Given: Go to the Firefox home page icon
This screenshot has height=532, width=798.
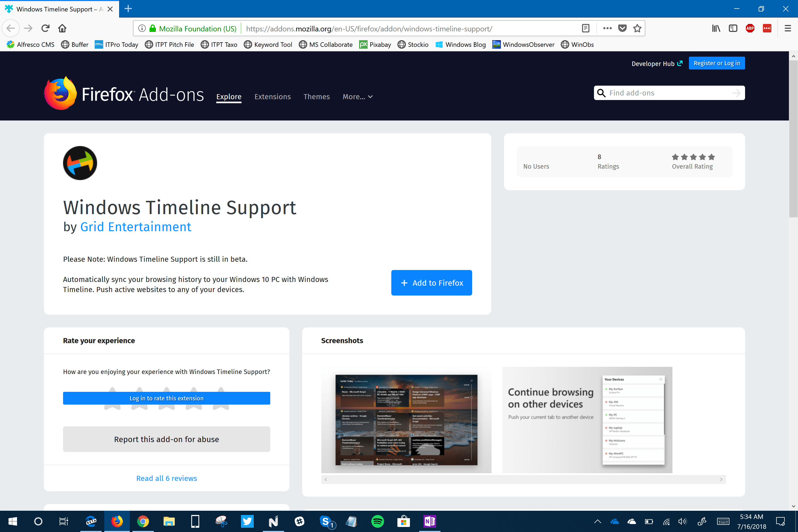Looking at the screenshot, I should coord(62,28).
